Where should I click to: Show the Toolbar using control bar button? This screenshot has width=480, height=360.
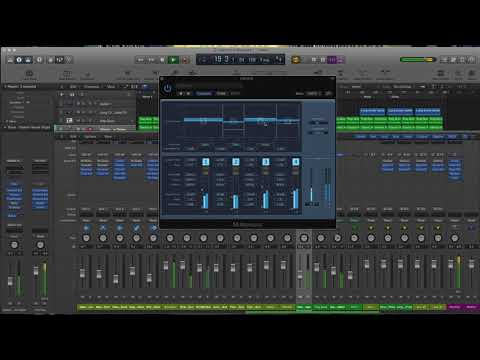point(28,60)
